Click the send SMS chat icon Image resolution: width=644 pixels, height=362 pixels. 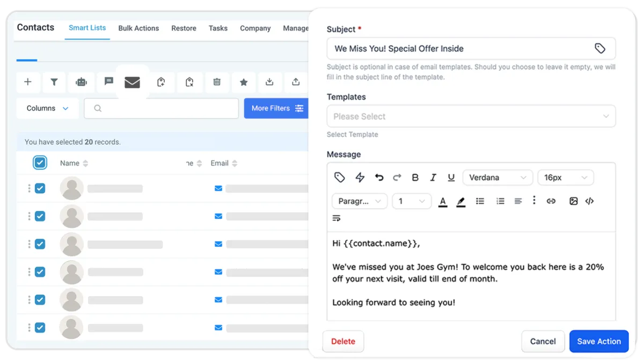(109, 82)
